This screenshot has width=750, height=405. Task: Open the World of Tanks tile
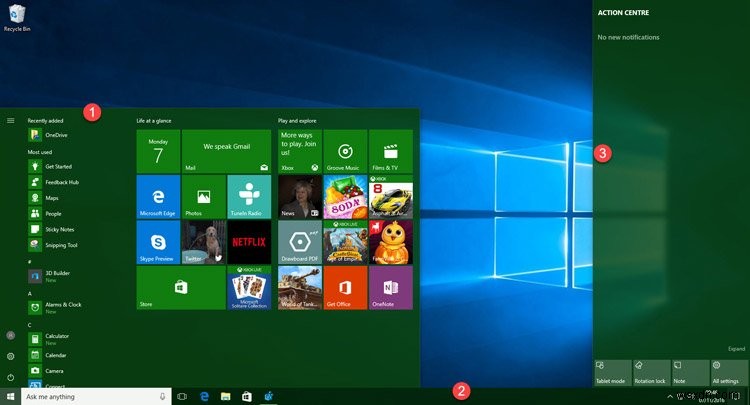coord(300,287)
